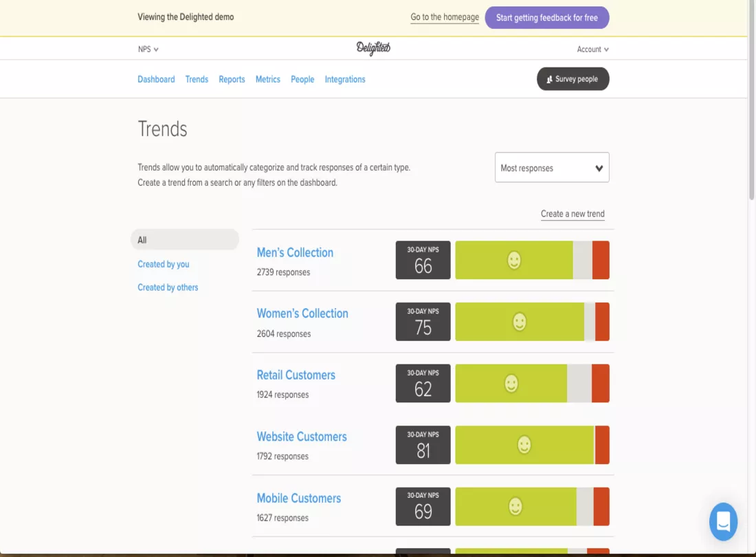
Task: Go to the Dashboard tab
Action: (x=156, y=79)
